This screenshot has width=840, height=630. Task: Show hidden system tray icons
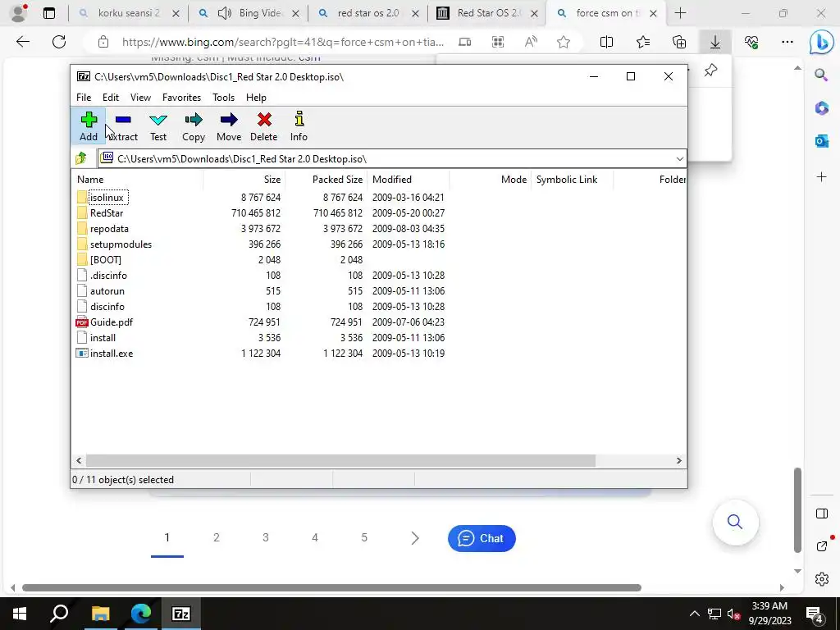pos(694,614)
